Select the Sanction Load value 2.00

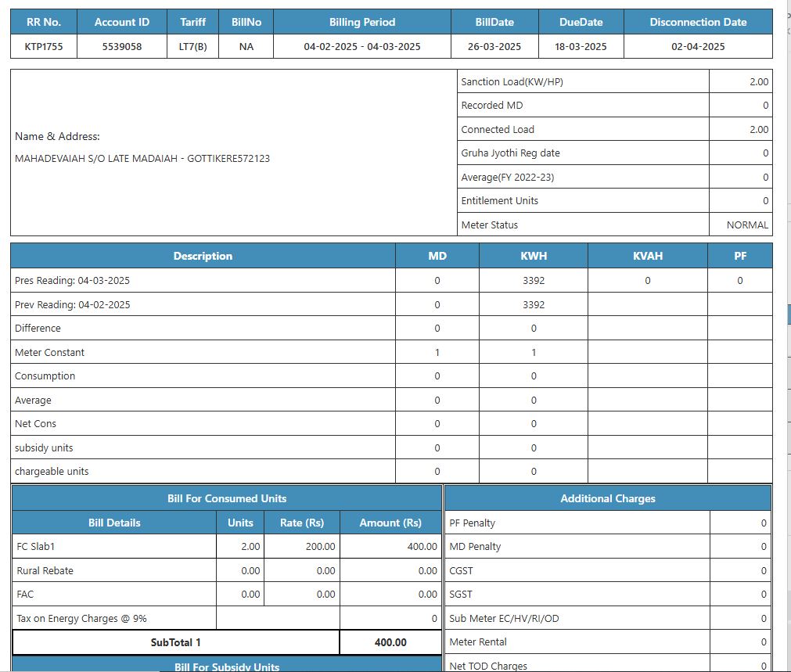(759, 81)
